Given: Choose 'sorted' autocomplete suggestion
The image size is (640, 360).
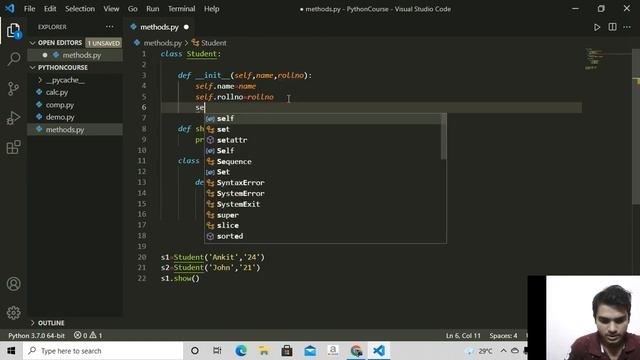Looking at the screenshot, I should coord(322,236).
